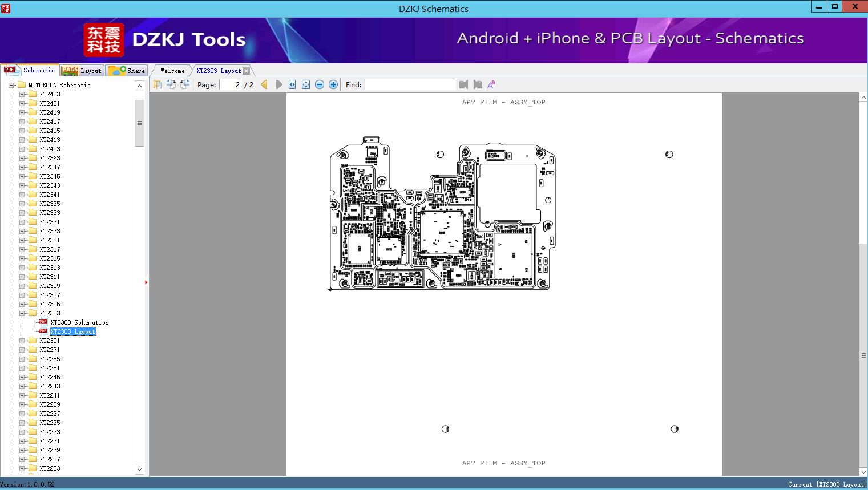Select the XT2305 folder
This screenshot has height=490, width=868.
[50, 304]
